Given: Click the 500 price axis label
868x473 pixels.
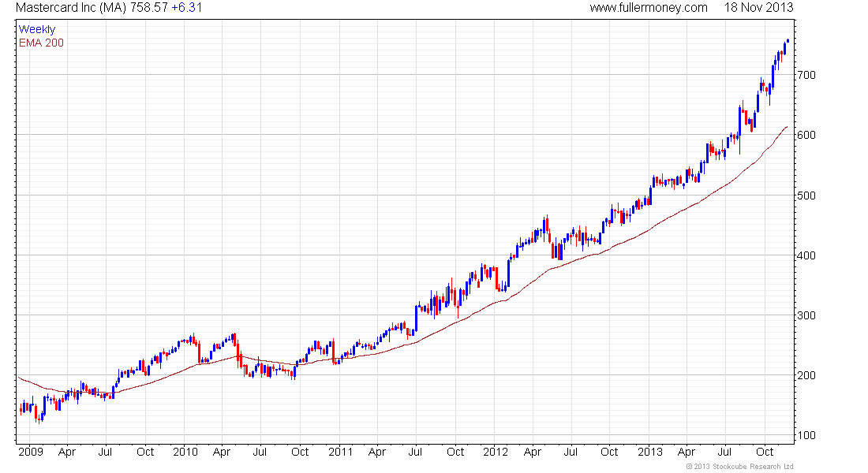Looking at the screenshot, I should pyautogui.click(x=806, y=196).
